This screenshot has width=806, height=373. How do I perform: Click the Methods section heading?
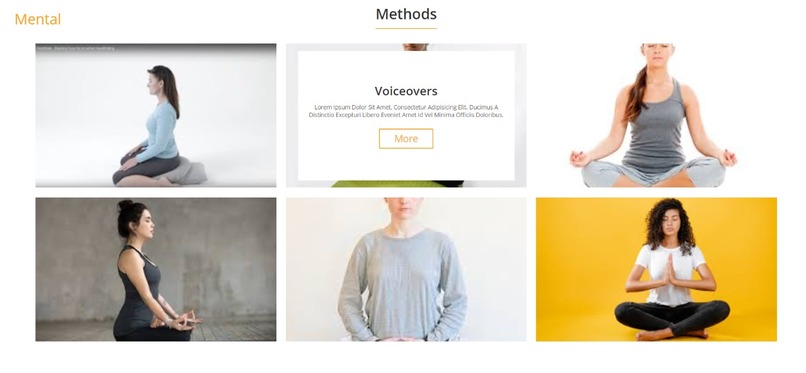pyautogui.click(x=406, y=14)
